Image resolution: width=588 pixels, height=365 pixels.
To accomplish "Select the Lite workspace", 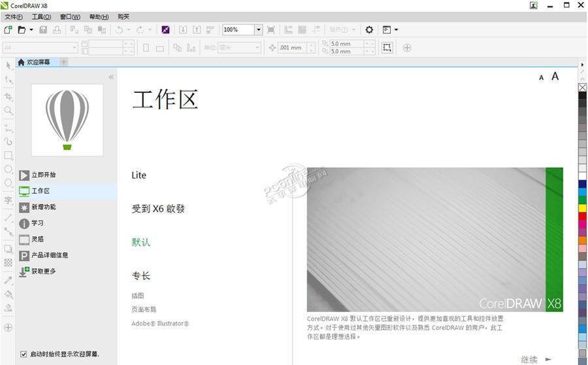I will (x=139, y=175).
